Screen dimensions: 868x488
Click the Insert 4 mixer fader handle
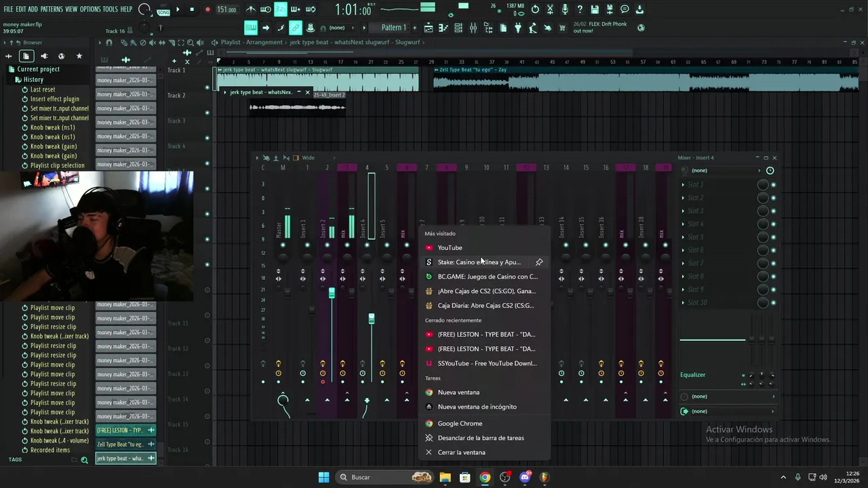(x=372, y=319)
